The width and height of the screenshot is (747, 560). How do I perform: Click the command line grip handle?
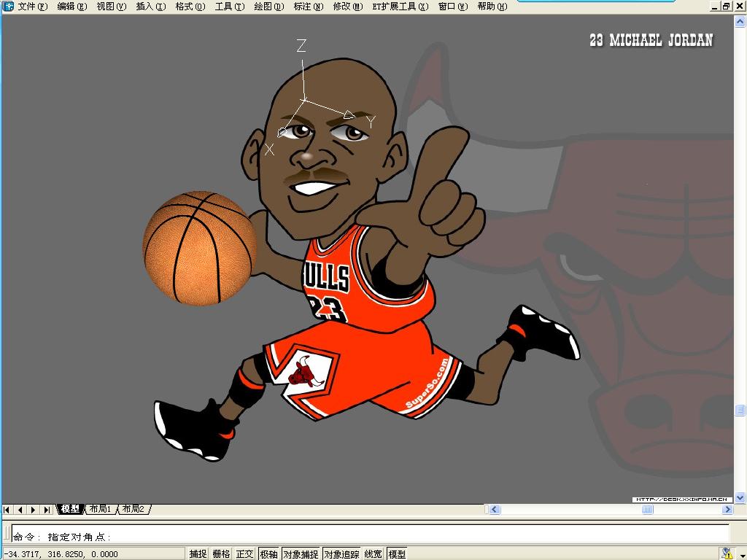(7, 532)
